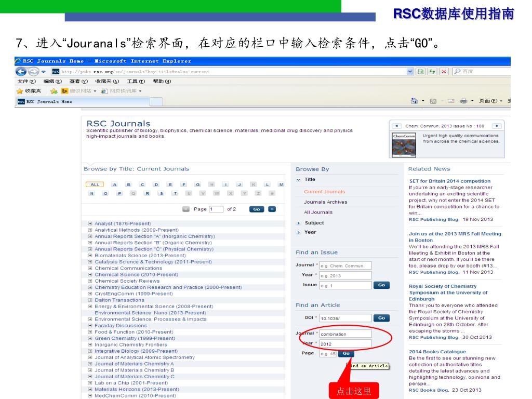Filter journals by letter A
The height and width of the screenshot is (399, 532).
click(x=115, y=184)
